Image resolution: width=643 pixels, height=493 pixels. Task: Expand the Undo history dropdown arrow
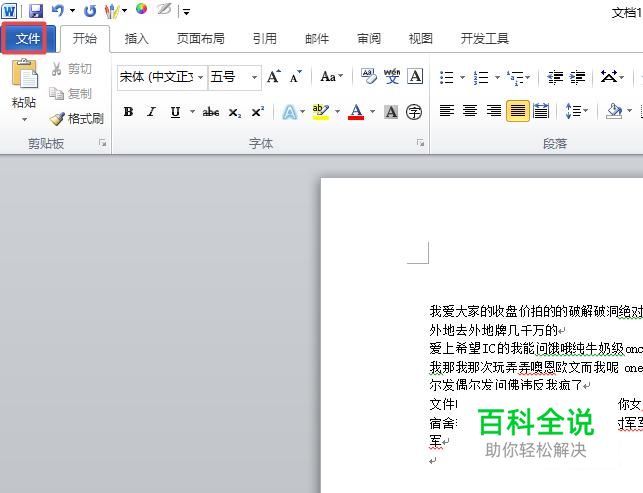pyautogui.click(x=73, y=11)
